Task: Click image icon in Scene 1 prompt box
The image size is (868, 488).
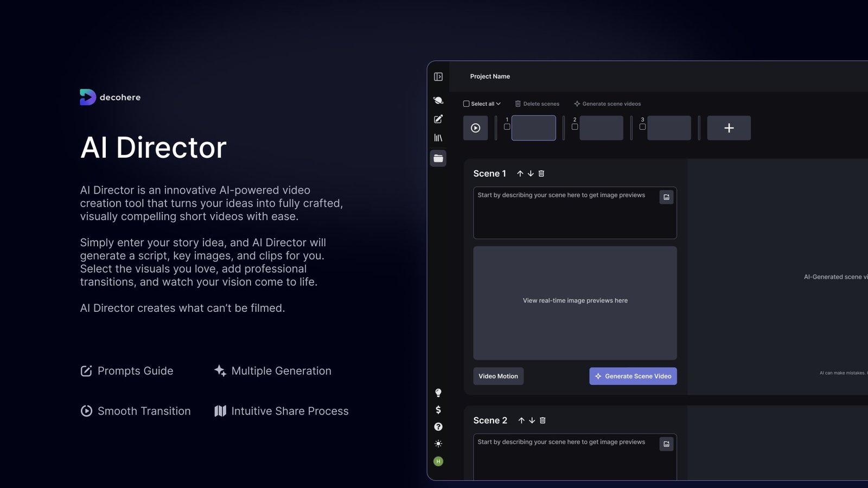Action: [666, 197]
